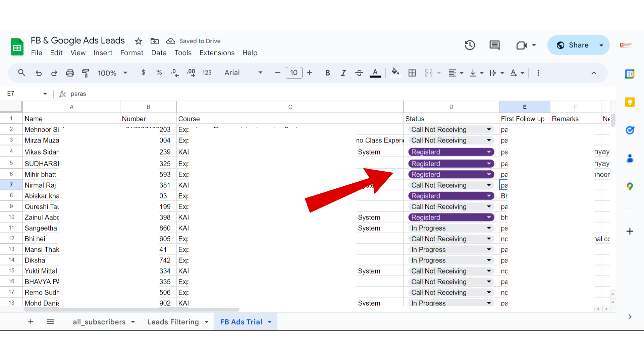Toggle bold formatting
The width and height of the screenshot is (644, 362).
327,73
